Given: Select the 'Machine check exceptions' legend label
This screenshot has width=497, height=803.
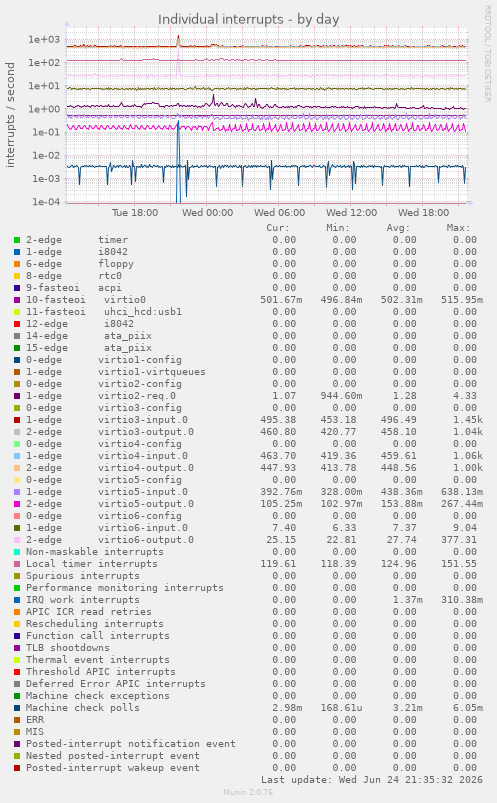Looking at the screenshot, I should pos(98,696).
